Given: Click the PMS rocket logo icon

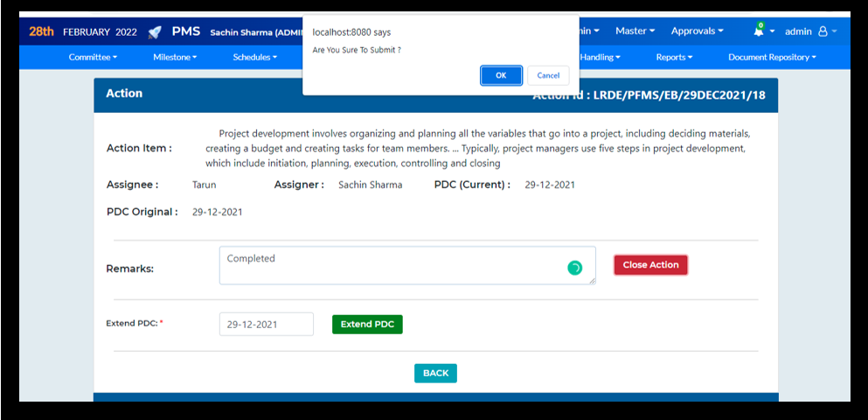Looking at the screenshot, I should (x=155, y=31).
